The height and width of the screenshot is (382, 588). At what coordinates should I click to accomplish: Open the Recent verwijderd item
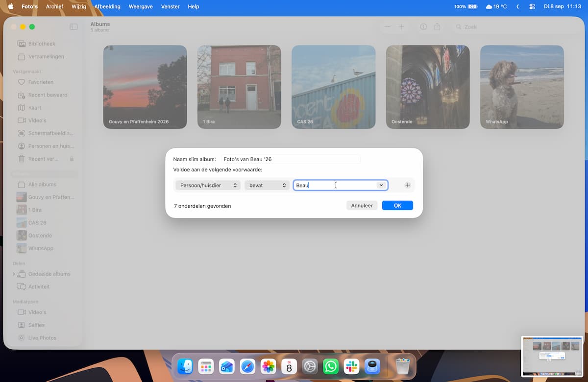[43, 159]
